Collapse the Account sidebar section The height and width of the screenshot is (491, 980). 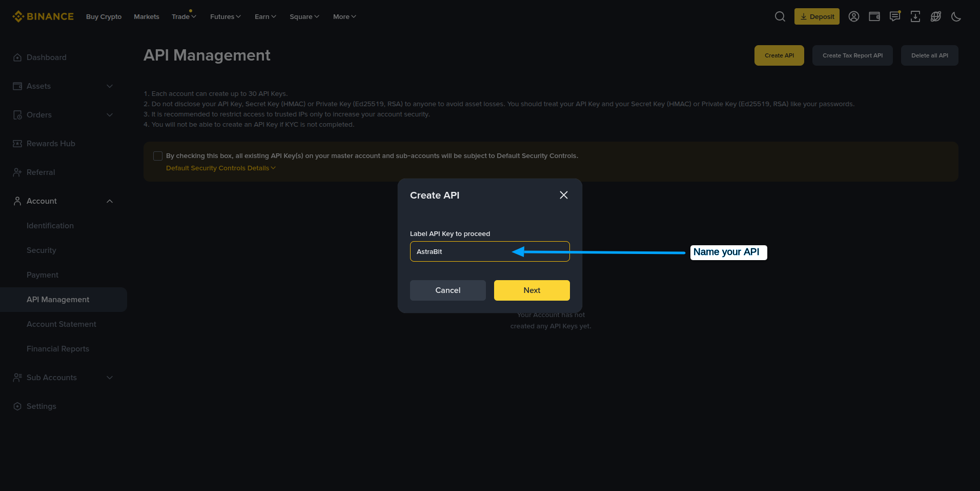(110, 201)
